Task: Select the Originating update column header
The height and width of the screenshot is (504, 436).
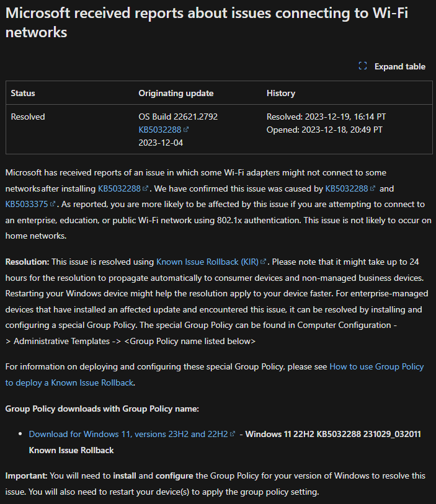Action: point(176,93)
